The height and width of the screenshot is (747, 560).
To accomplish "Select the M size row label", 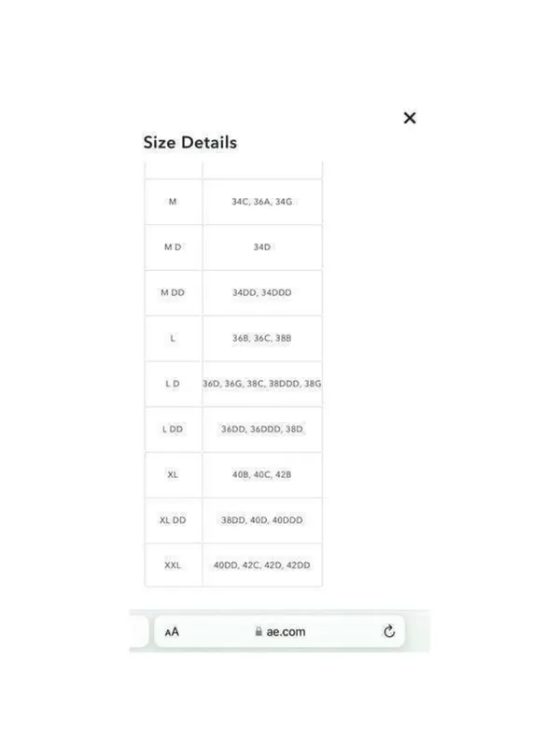I will point(173,202).
